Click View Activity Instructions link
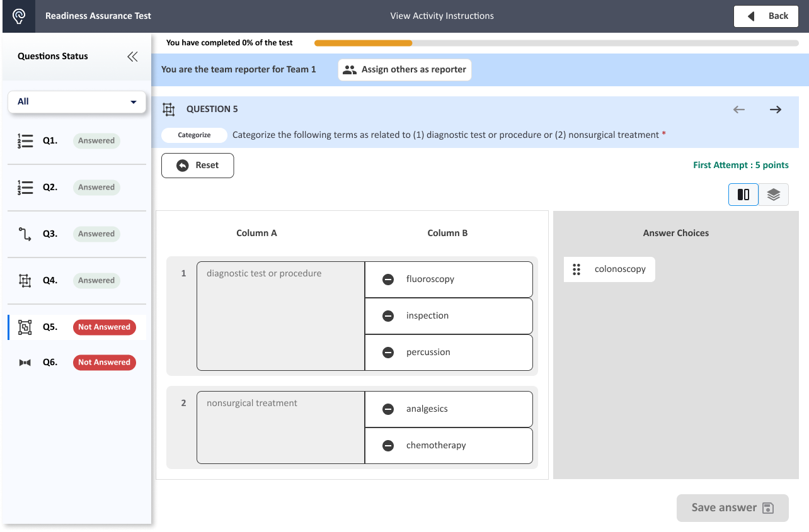 tap(442, 16)
